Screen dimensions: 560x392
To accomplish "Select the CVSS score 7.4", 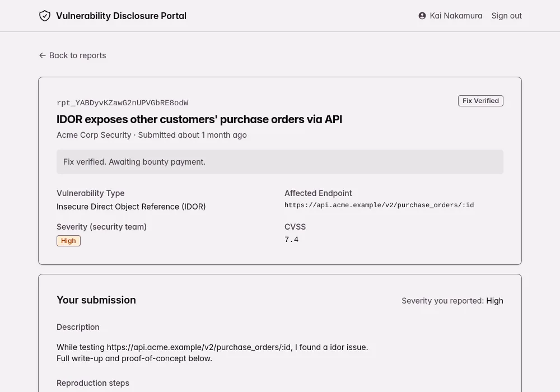I will pyautogui.click(x=291, y=240).
